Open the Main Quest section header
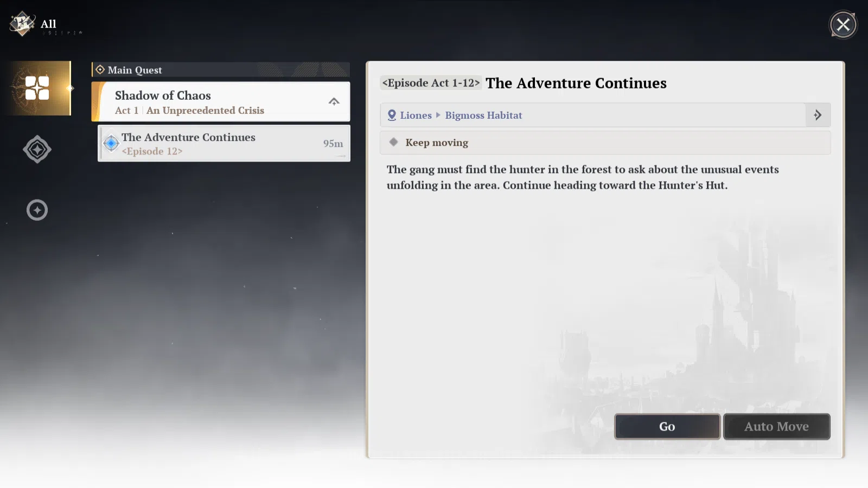The width and height of the screenshot is (868, 488). pos(221,69)
